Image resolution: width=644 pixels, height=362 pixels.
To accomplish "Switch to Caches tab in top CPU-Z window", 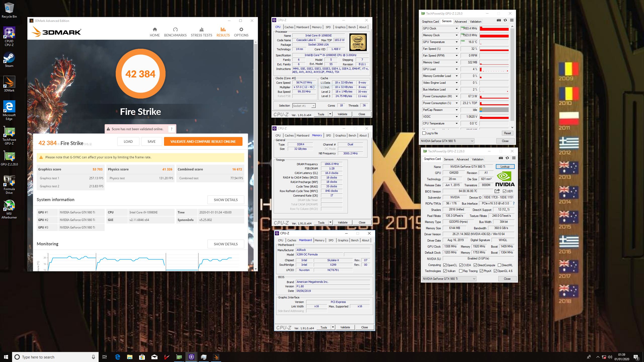I will tap(289, 27).
